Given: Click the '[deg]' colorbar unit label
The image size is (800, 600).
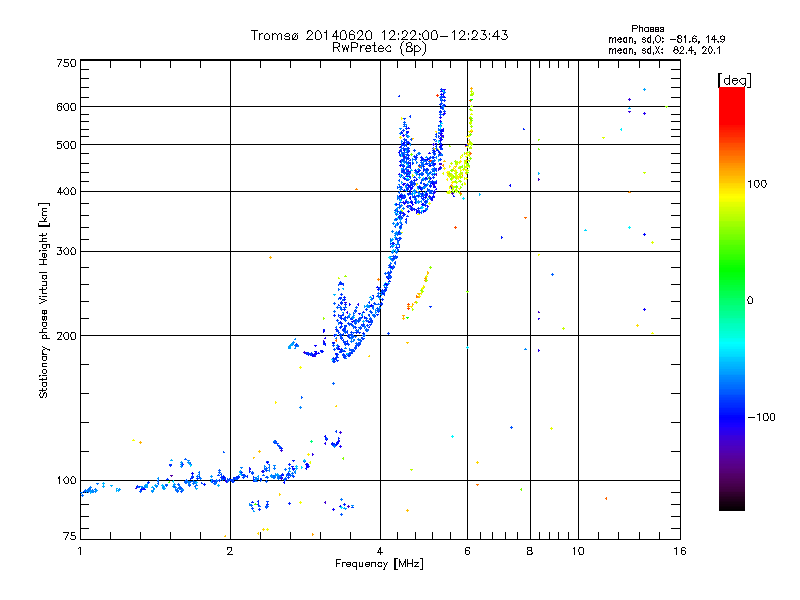Looking at the screenshot, I should point(734,80).
